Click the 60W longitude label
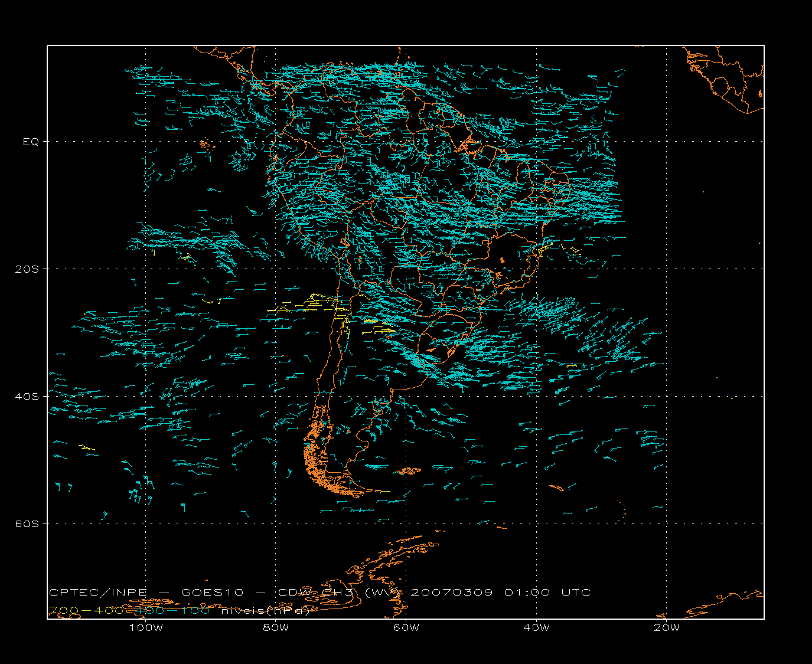 (x=406, y=627)
